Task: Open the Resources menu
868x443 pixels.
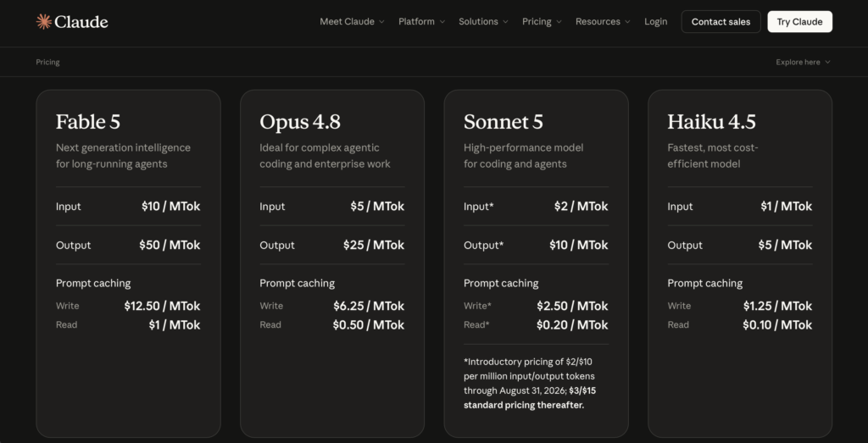Action: pyautogui.click(x=603, y=21)
